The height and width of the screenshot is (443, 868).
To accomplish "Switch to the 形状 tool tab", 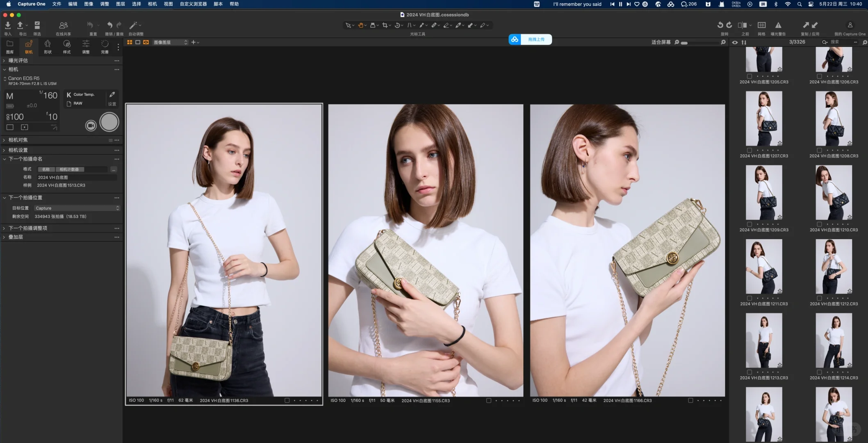I will coord(48,47).
